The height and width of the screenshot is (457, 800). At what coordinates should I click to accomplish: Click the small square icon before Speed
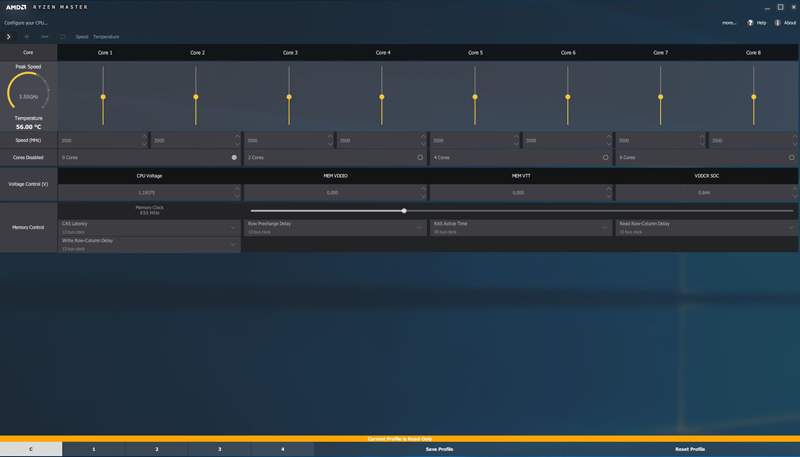tap(63, 37)
